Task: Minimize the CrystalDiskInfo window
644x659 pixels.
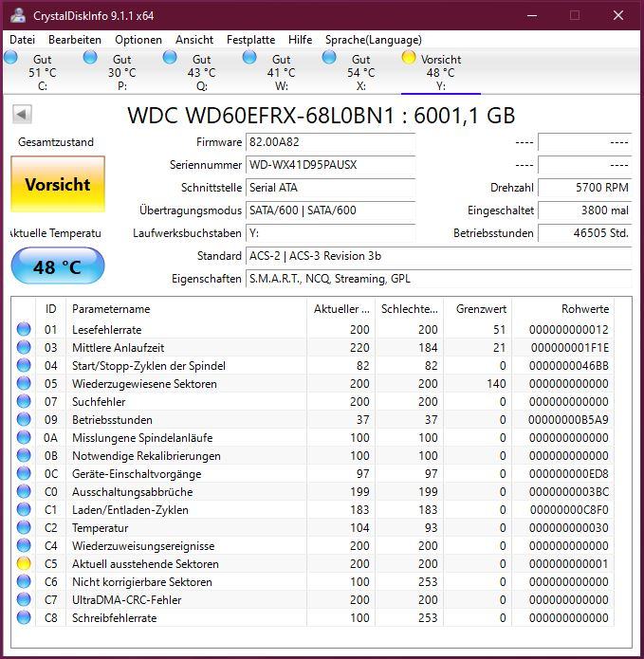Action: [532, 15]
